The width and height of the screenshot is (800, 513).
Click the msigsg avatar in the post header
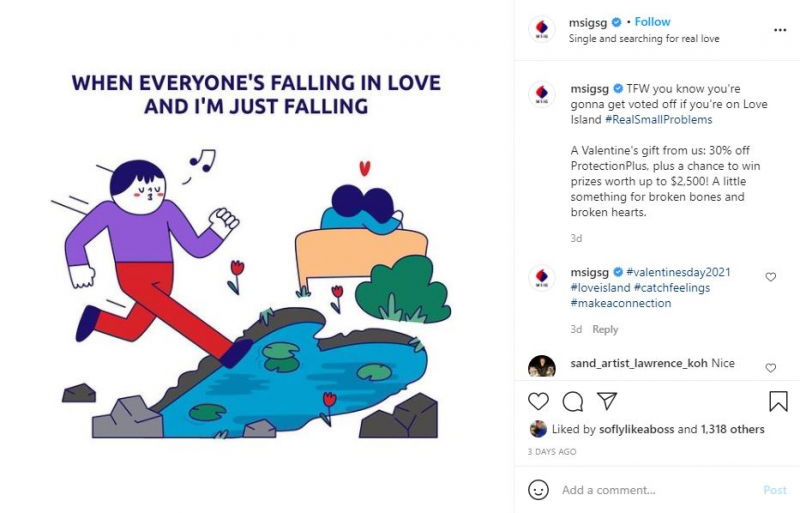541,30
